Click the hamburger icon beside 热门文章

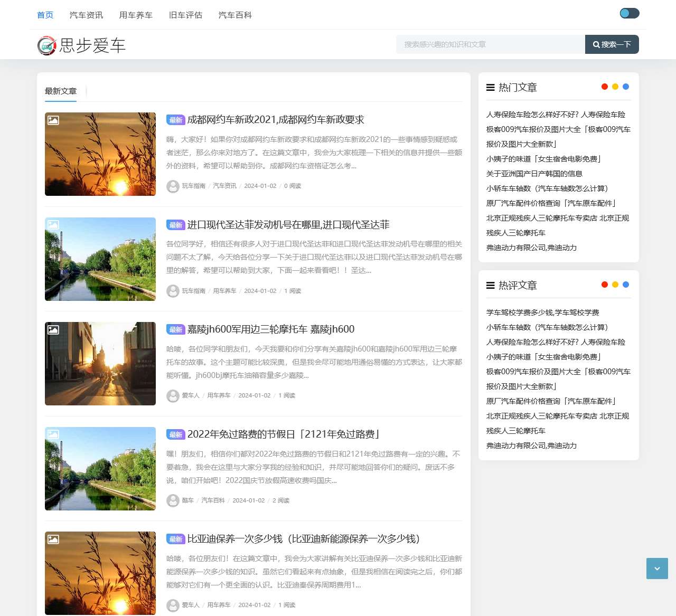(490, 87)
